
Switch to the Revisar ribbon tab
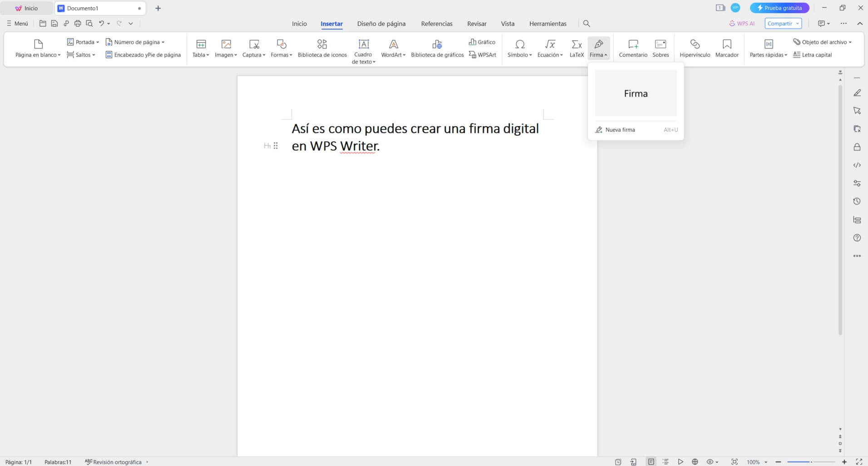(x=476, y=23)
